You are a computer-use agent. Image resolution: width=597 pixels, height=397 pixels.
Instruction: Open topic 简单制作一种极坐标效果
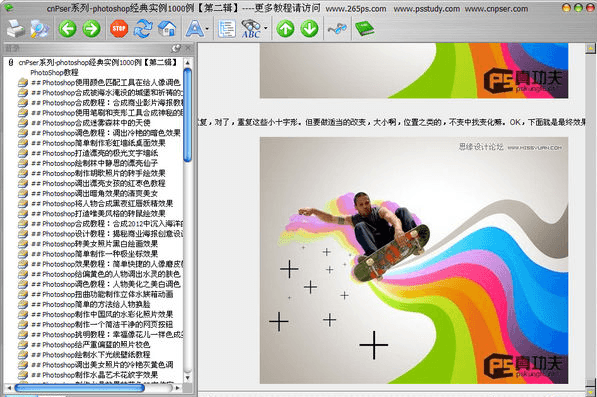94,254
